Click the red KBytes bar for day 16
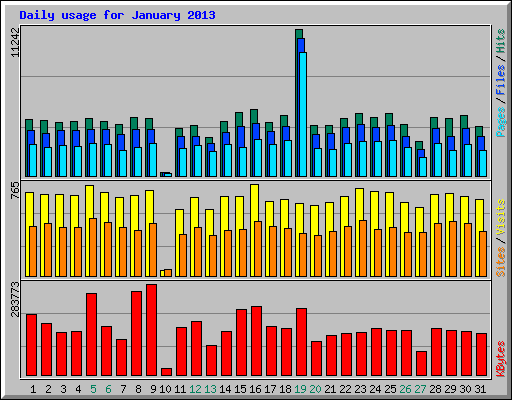The width and height of the screenshot is (512, 400). click(256, 341)
